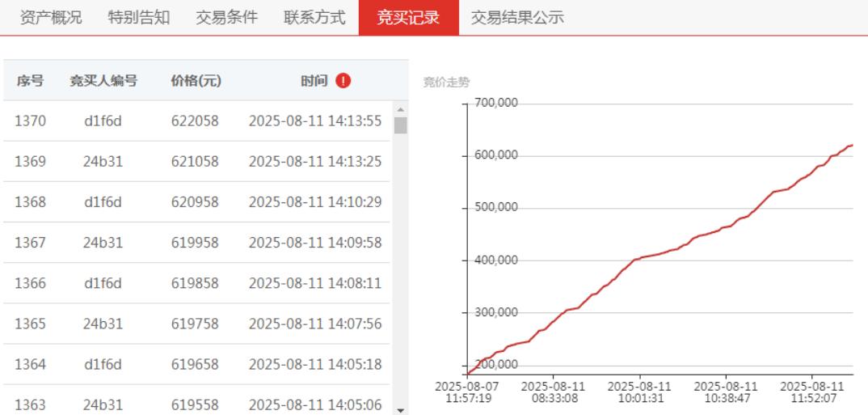Click x-axis label 2025-08-11 10:01:31
Image resolution: width=868 pixels, height=415 pixels.
639,392
